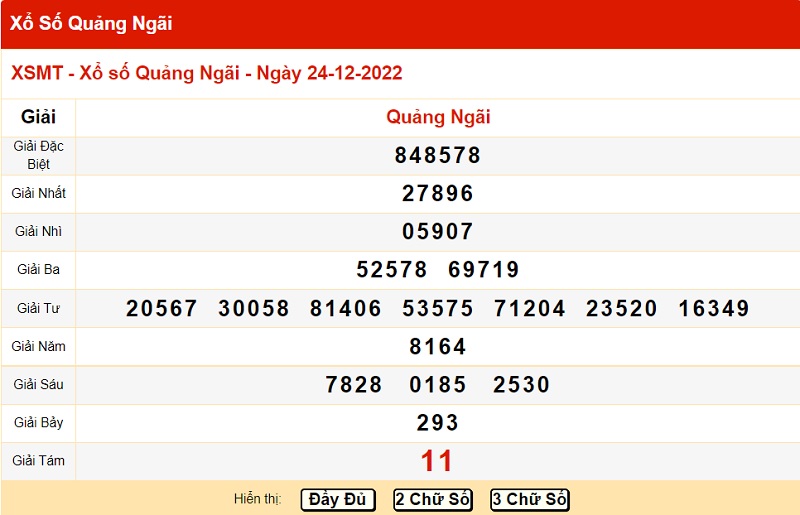Select third prize number 69719
Viewport: 800px width, 515px height.
[484, 269]
